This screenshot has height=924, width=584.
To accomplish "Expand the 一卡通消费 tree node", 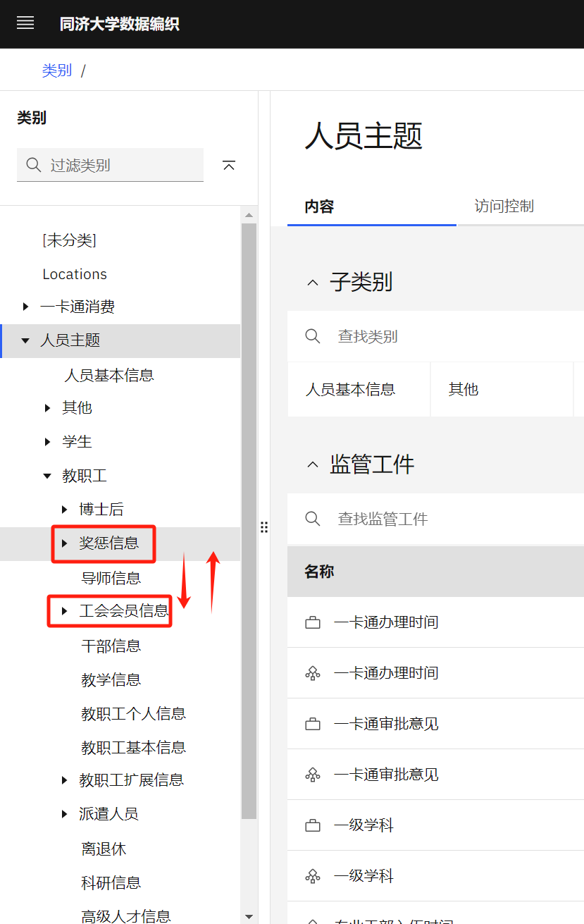I will [x=26, y=307].
